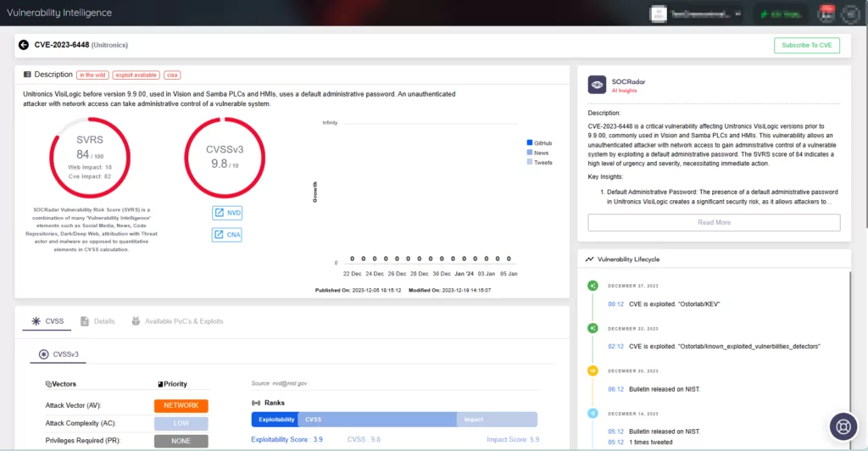Open the notifications icon with red badge
The image size is (868, 451).
point(826,14)
